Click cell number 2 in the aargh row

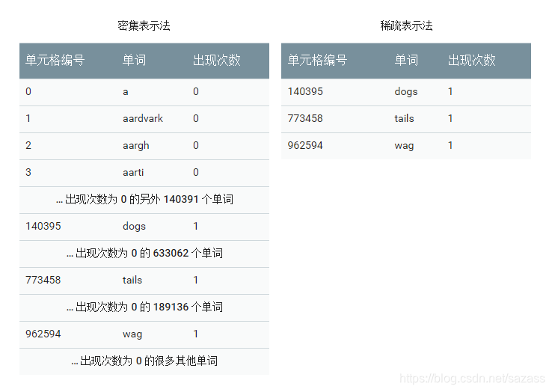click(x=28, y=145)
